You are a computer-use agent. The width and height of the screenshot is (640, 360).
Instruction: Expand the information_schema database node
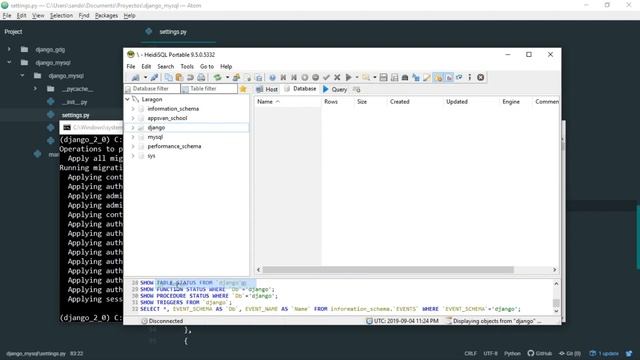pyautogui.click(x=133, y=109)
